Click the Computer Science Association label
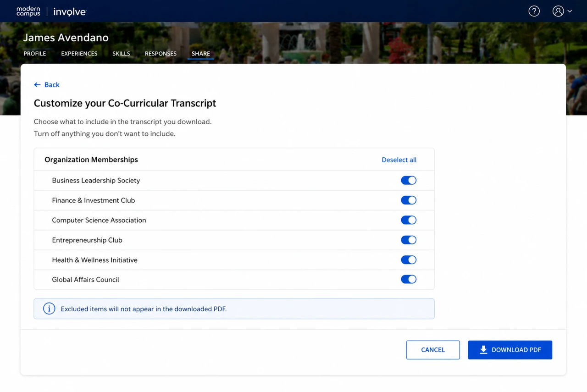The width and height of the screenshot is (587, 392). click(99, 220)
